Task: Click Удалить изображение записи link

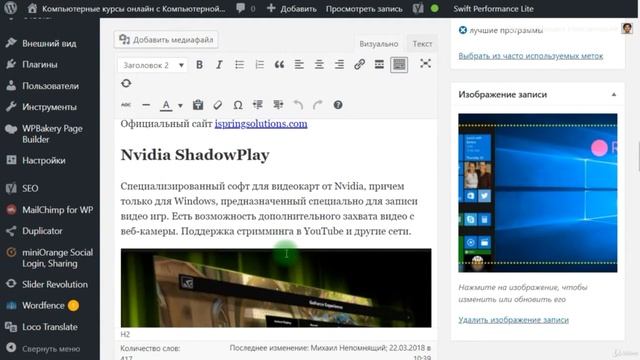Action: 513,320
